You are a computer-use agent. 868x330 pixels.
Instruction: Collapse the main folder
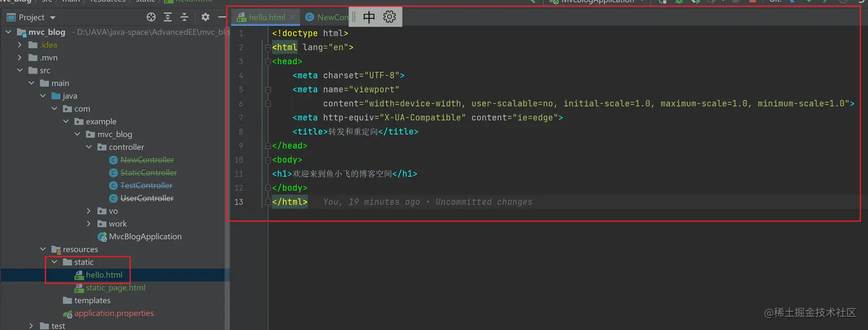(32, 83)
